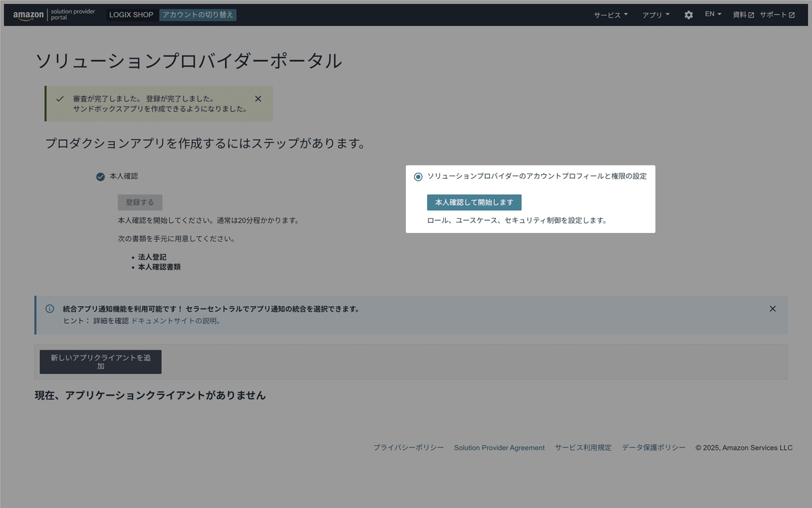Click the 新しいアプリクライアントを追加 button
Viewport: 812px width, 508px height.
[100, 362]
